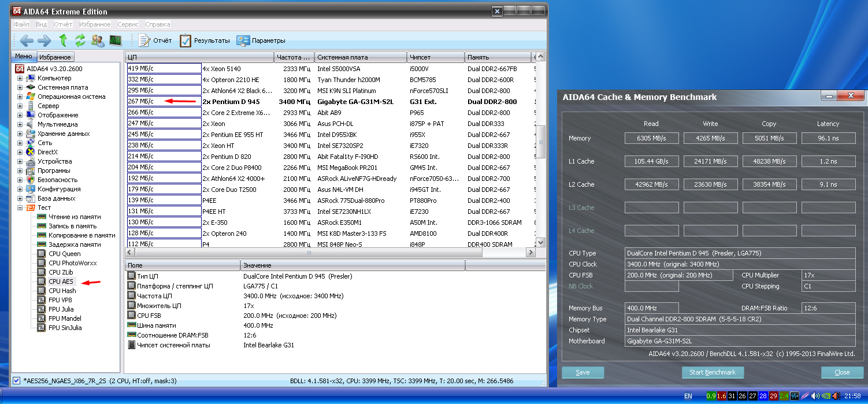
Task: Click the feather tray icon
Action: coord(805,396)
